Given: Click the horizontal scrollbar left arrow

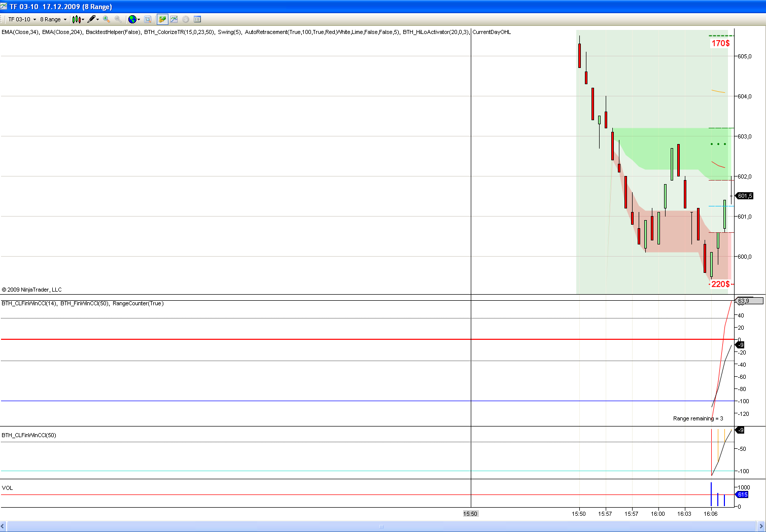Looking at the screenshot, I should 3,526.
